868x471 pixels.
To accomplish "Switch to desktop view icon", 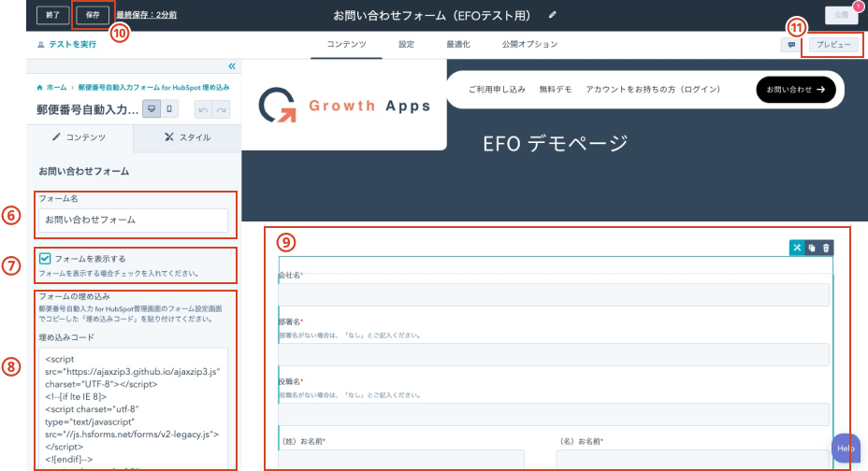I will (x=152, y=109).
